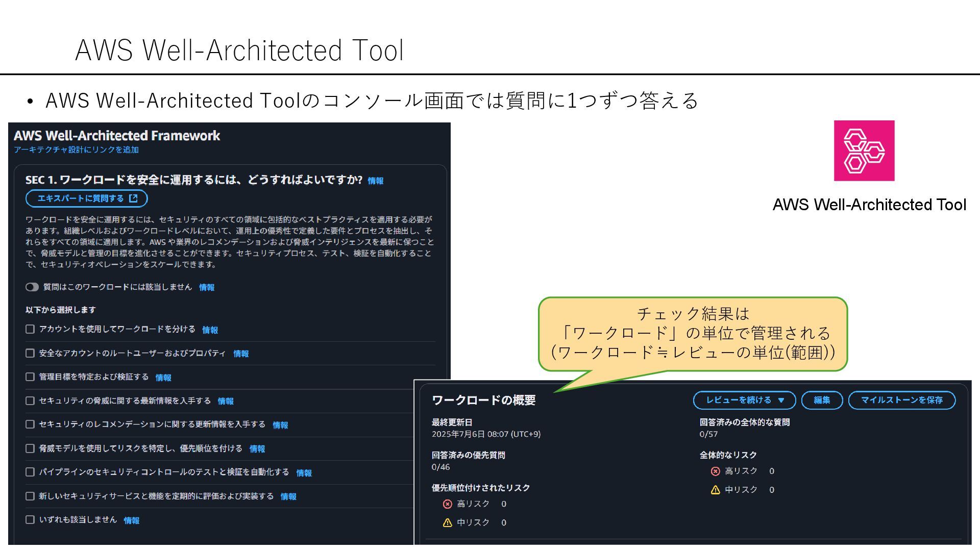The height and width of the screenshot is (551, 980).
Task: Check パイプラインのセキュリティコントロールのテストと検証を自動化する
Action: [x=30, y=472]
